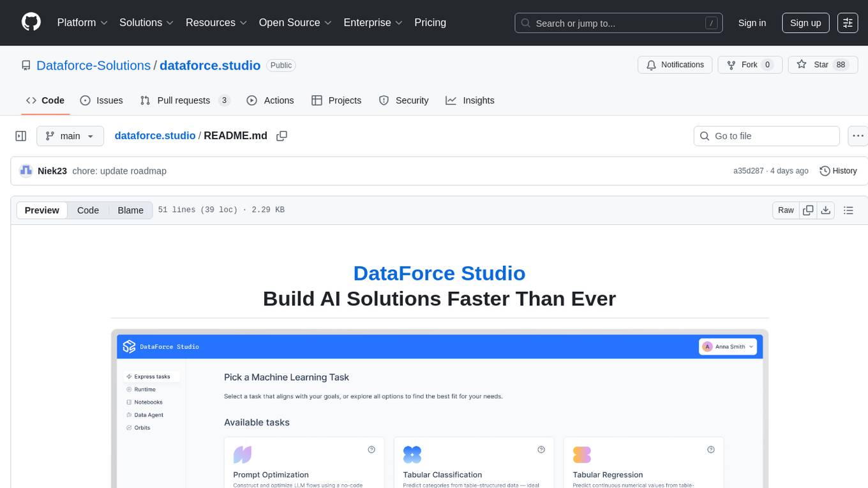Click the Niek23 author name

(52, 171)
